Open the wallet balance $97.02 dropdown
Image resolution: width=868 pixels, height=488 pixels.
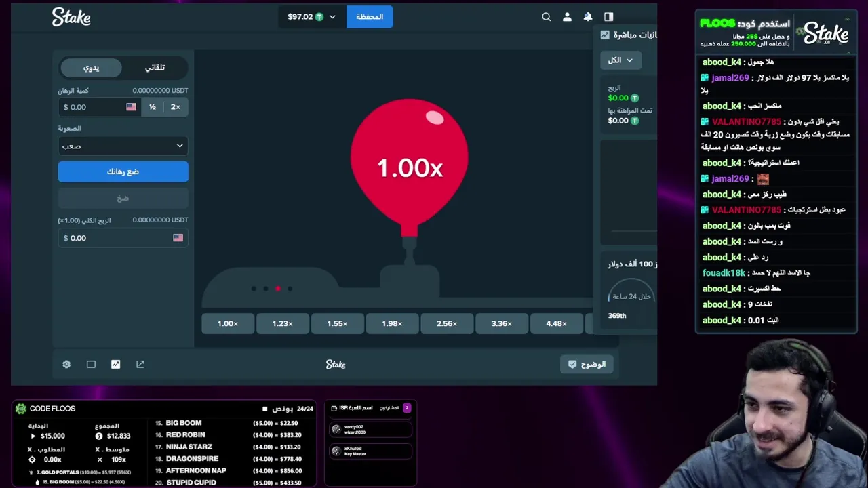click(x=312, y=17)
